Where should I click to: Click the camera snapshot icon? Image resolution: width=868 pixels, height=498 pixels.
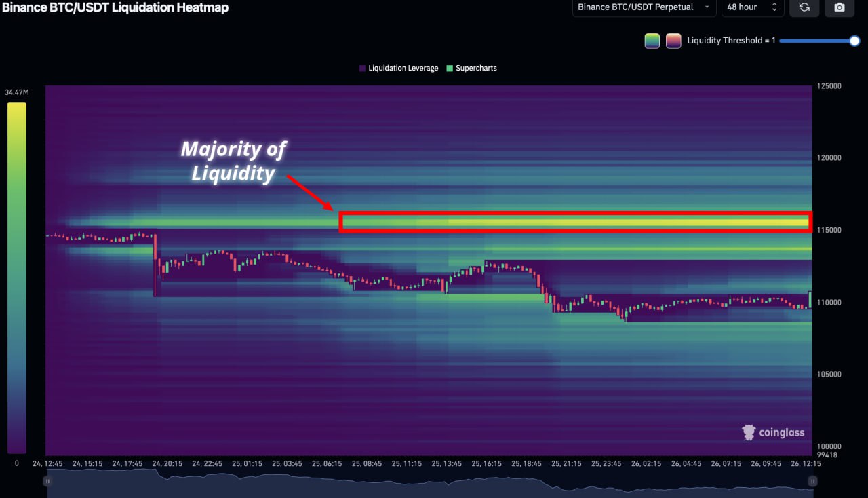pyautogui.click(x=840, y=7)
